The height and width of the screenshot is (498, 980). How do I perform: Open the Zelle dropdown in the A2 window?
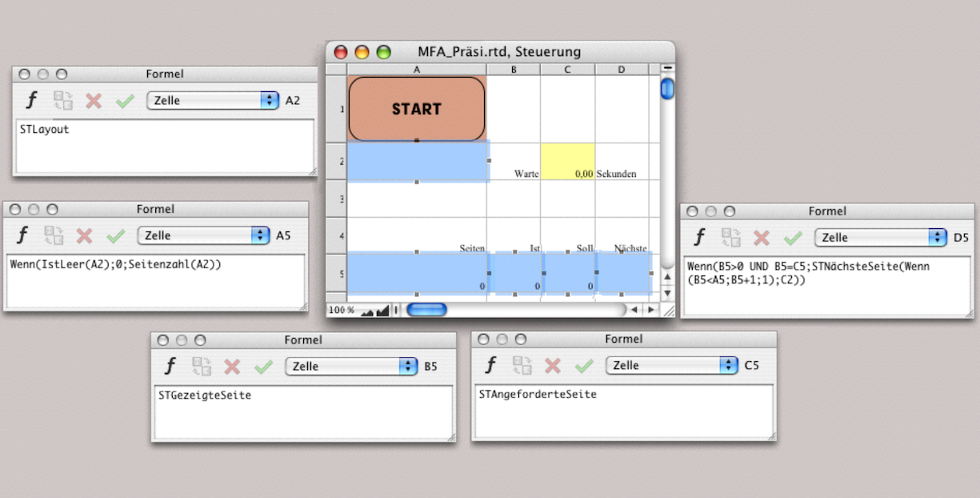click(x=212, y=100)
